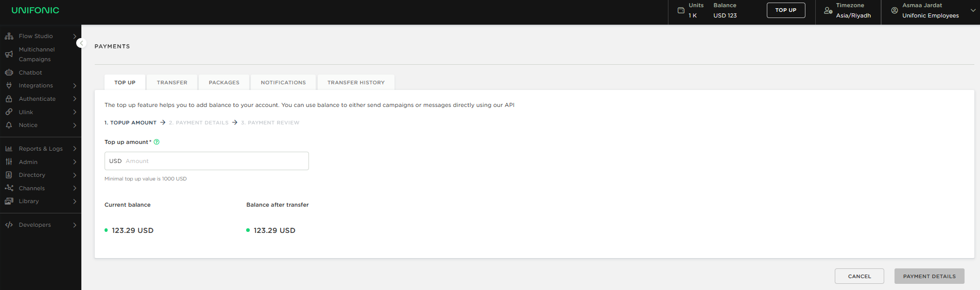Expand the Admin menu chevron
The image size is (980, 290).
coord(75,162)
